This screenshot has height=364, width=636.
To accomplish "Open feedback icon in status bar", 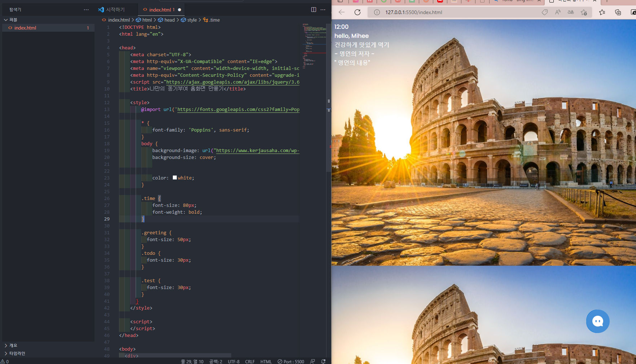I will [312, 361].
